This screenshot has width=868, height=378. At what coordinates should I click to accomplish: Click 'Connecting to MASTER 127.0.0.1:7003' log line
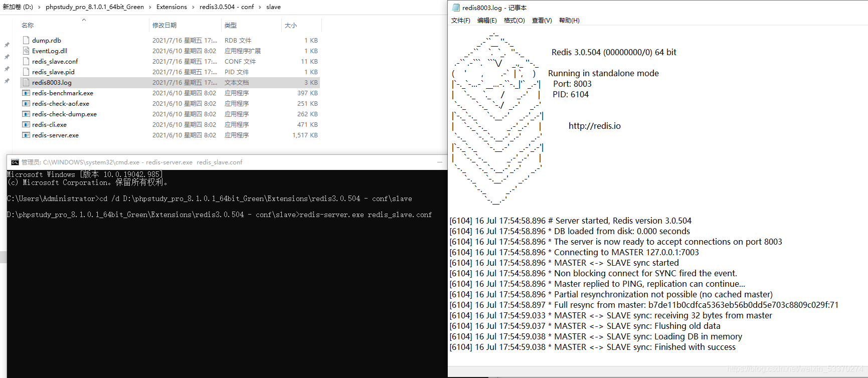click(x=574, y=252)
